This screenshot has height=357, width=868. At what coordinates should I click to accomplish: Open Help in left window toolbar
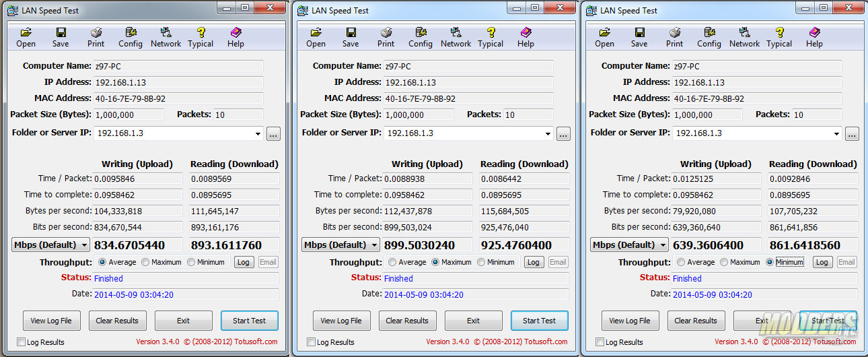point(236,37)
